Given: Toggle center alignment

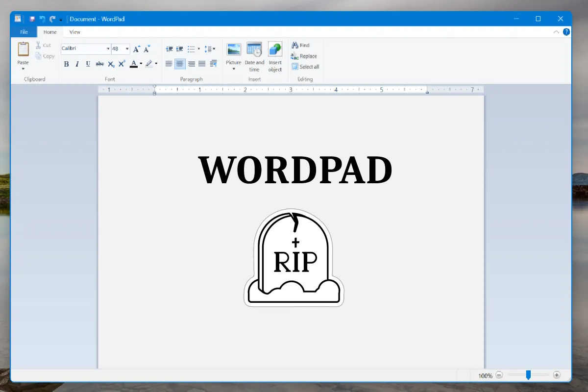Looking at the screenshot, I should point(180,64).
